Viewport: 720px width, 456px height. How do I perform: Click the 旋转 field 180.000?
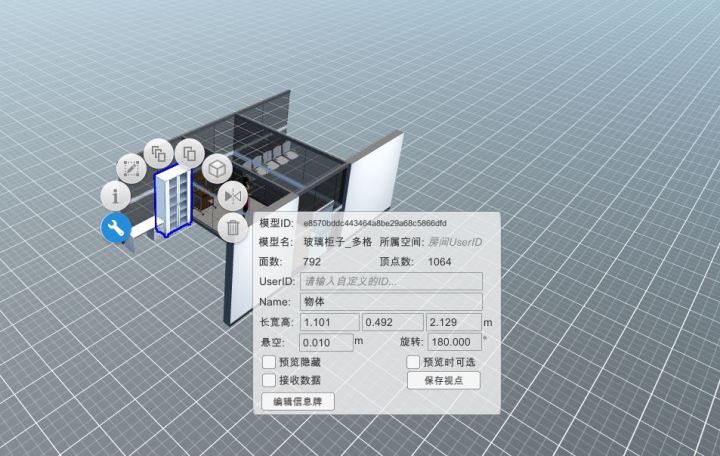pyautogui.click(x=455, y=342)
